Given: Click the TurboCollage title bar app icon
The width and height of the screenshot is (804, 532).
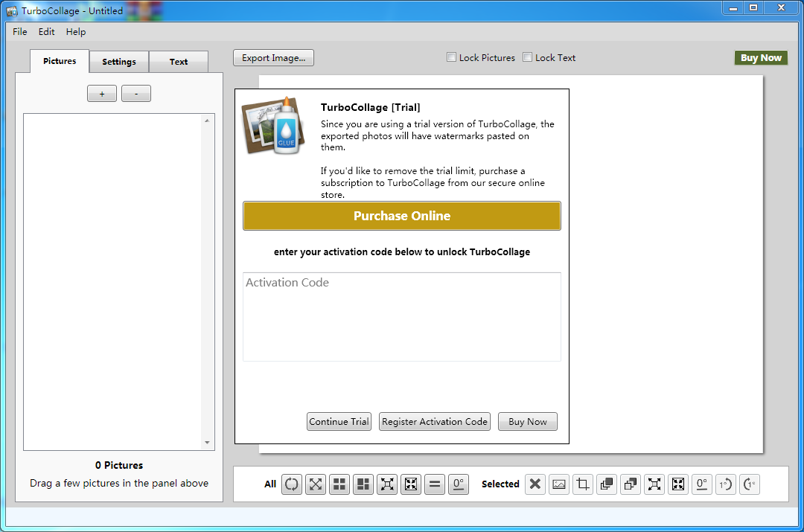Looking at the screenshot, I should tap(11, 10).
